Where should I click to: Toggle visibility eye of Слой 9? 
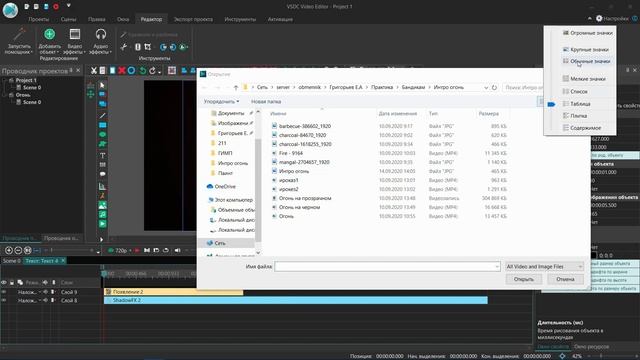pos(4,292)
